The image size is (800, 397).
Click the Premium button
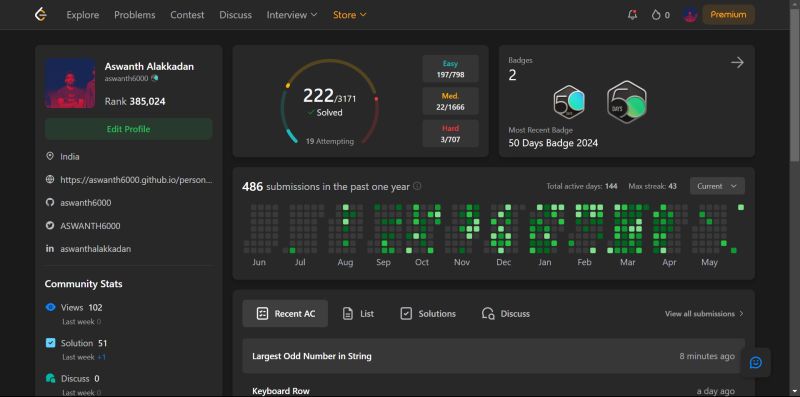(x=728, y=15)
